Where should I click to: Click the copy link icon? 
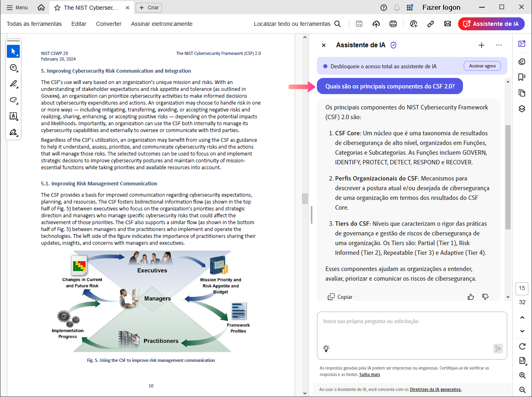pyautogui.click(x=431, y=24)
